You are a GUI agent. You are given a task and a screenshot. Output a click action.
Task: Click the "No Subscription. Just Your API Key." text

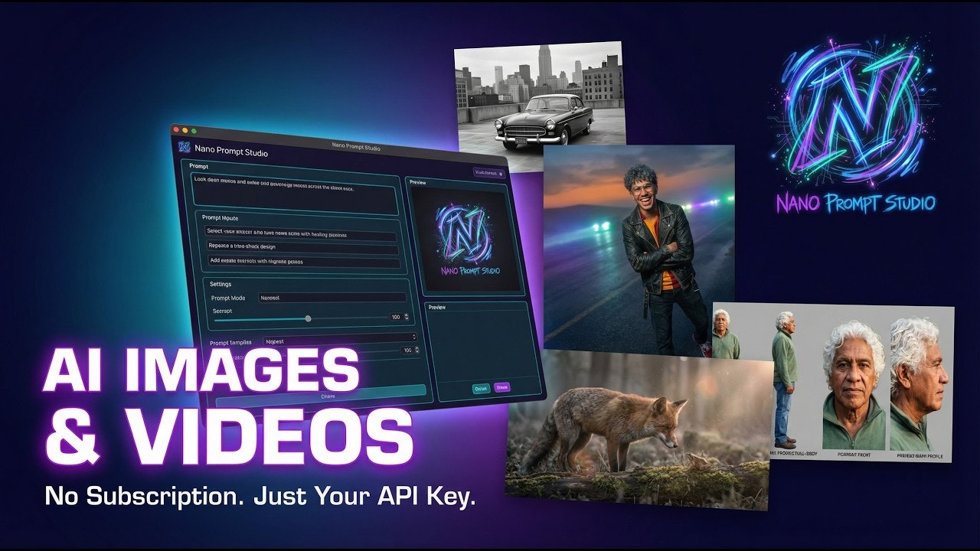[x=260, y=497]
